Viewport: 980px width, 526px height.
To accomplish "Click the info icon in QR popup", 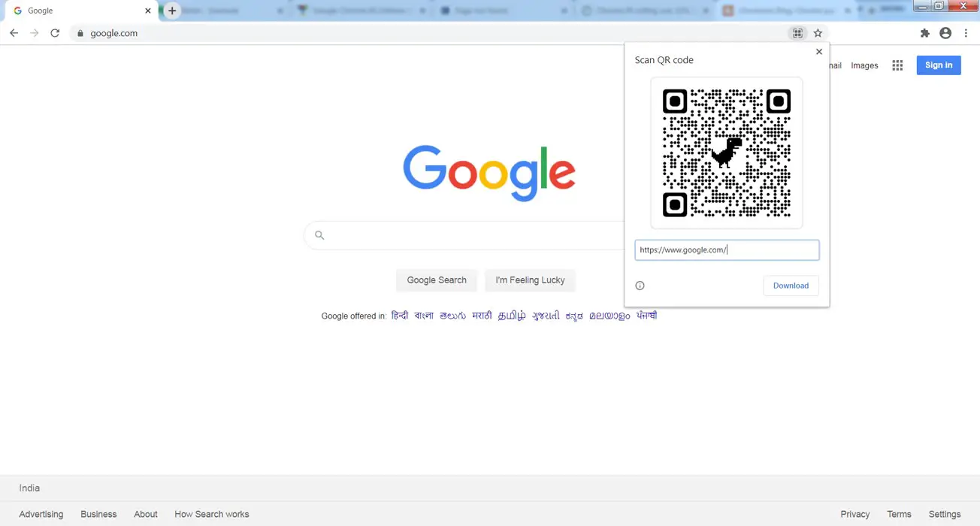I will coord(640,286).
